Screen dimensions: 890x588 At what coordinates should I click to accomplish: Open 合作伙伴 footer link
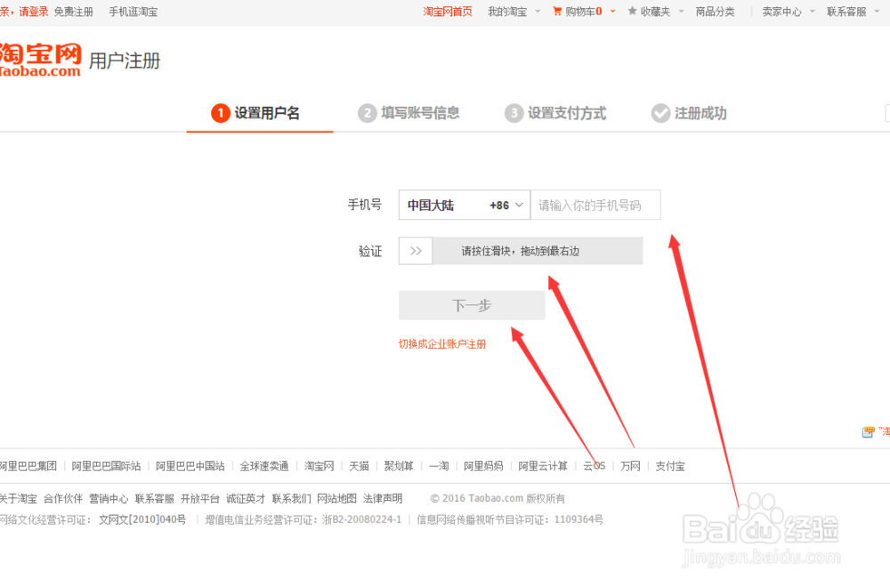click(63, 498)
